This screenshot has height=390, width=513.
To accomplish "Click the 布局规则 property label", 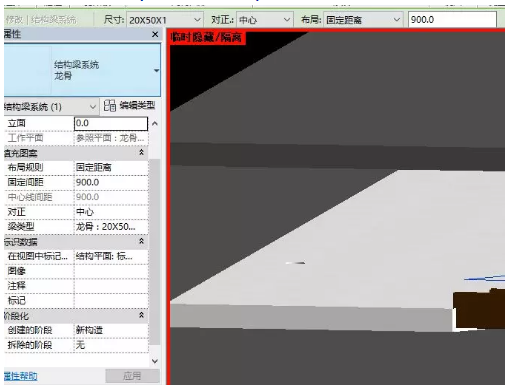I will [x=25, y=167].
